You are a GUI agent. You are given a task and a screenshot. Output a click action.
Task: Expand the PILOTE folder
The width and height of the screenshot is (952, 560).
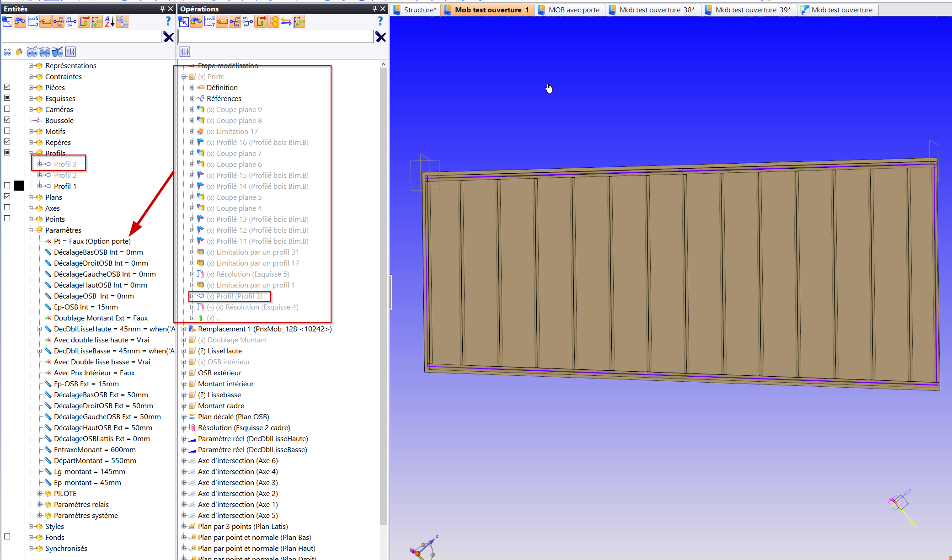click(39, 493)
